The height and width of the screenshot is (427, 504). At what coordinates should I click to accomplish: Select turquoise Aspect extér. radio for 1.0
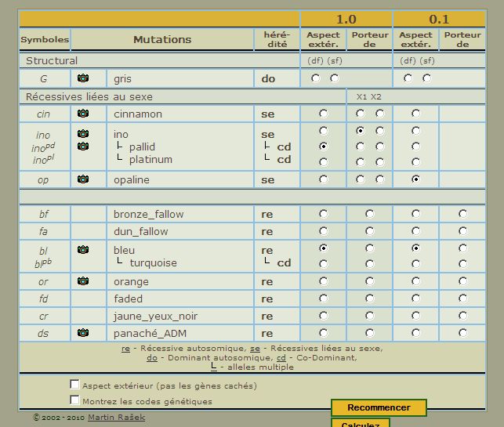(323, 263)
